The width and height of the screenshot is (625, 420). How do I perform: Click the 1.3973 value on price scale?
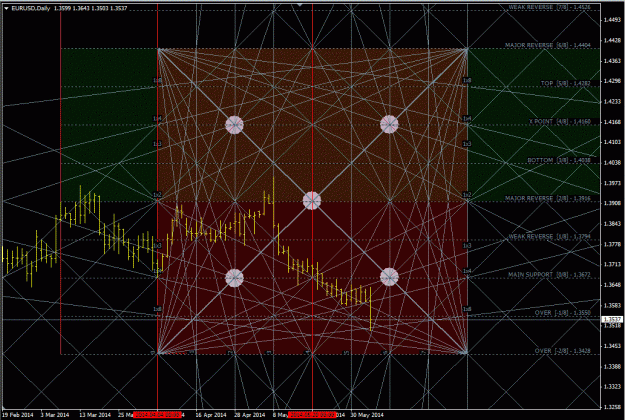coord(612,183)
